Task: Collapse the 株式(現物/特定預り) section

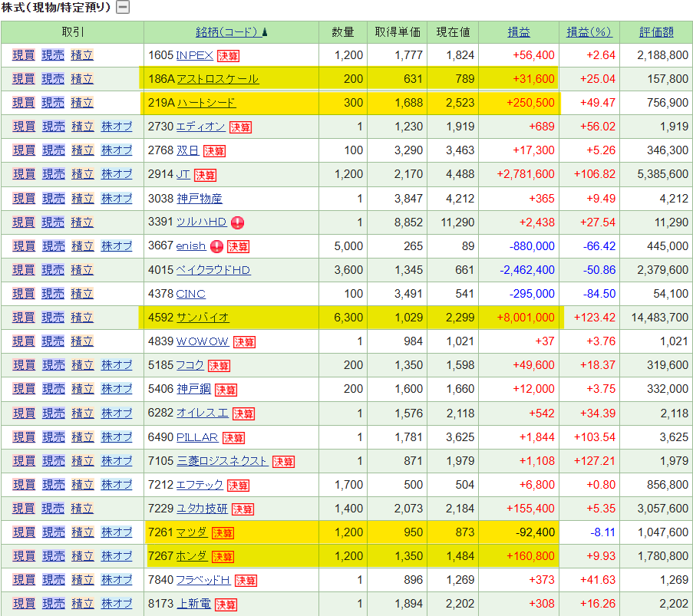Action: [x=123, y=7]
